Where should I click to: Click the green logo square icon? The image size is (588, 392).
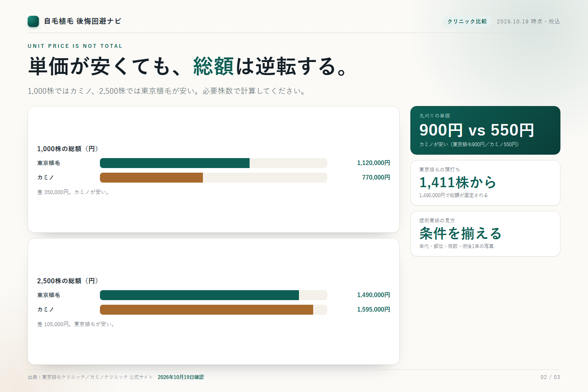(33, 21)
